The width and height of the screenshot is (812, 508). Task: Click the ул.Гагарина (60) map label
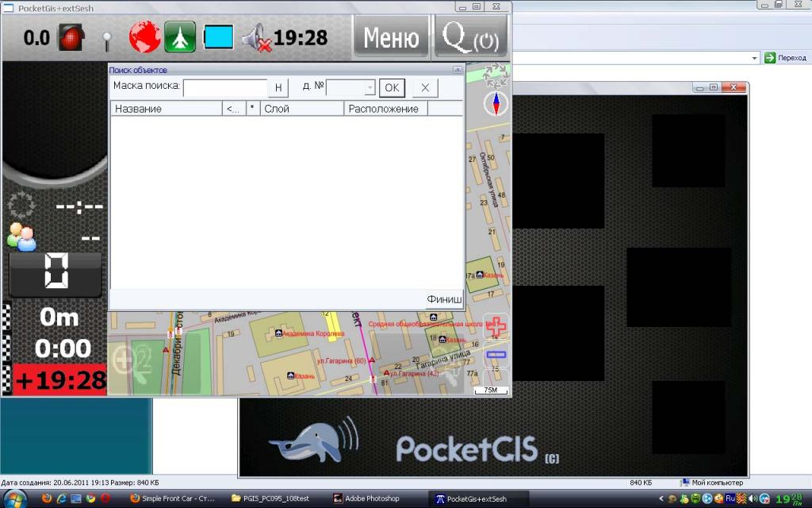tap(341, 360)
